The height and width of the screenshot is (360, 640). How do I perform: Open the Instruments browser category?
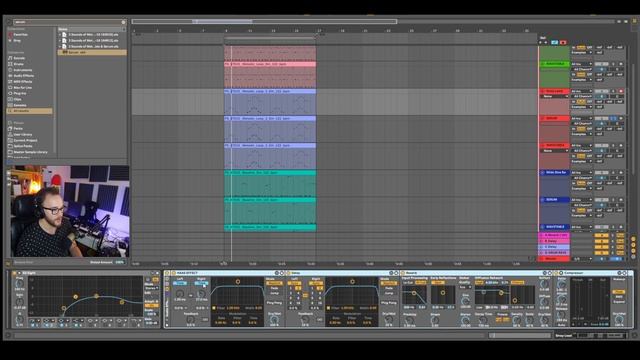coord(22,70)
